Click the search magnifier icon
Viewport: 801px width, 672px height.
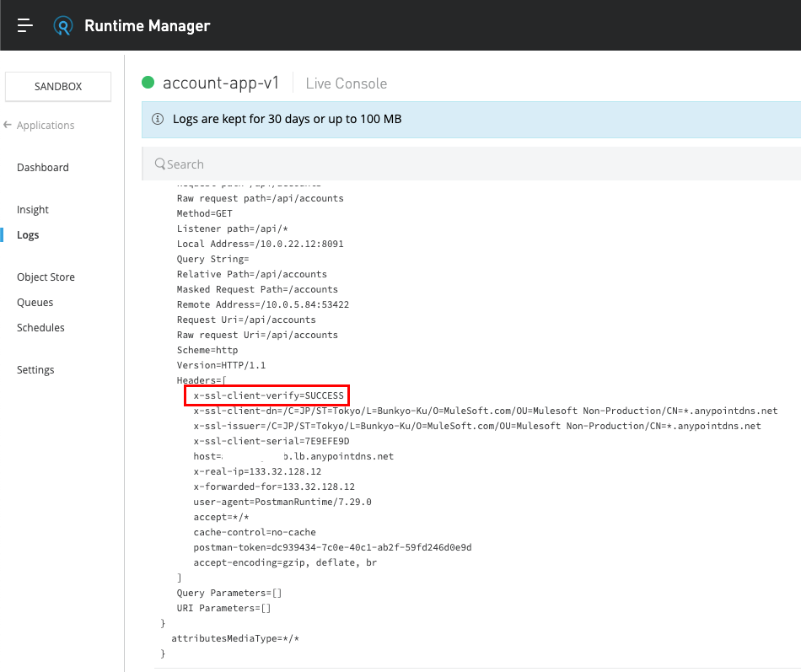click(x=159, y=164)
